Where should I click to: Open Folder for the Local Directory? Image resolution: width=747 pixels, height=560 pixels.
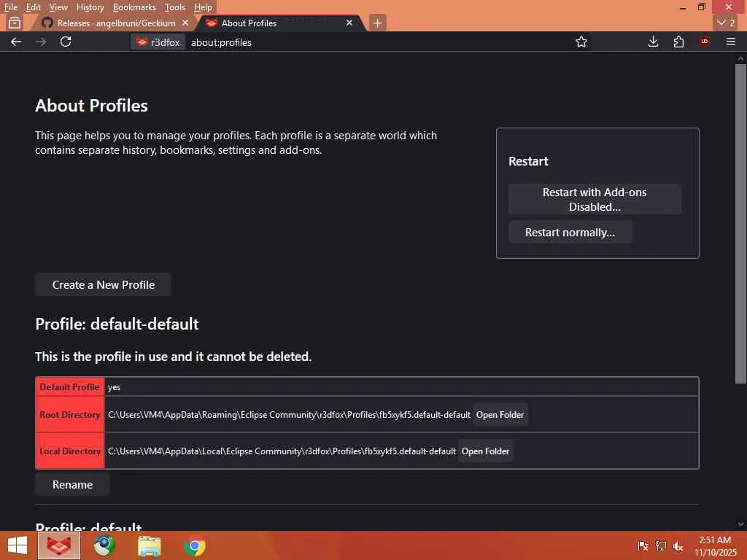point(485,451)
